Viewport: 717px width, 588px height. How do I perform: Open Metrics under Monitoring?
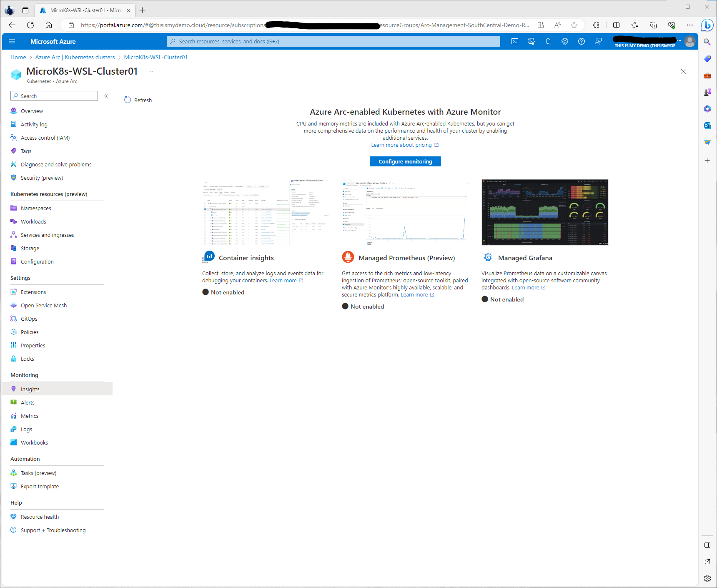click(29, 416)
